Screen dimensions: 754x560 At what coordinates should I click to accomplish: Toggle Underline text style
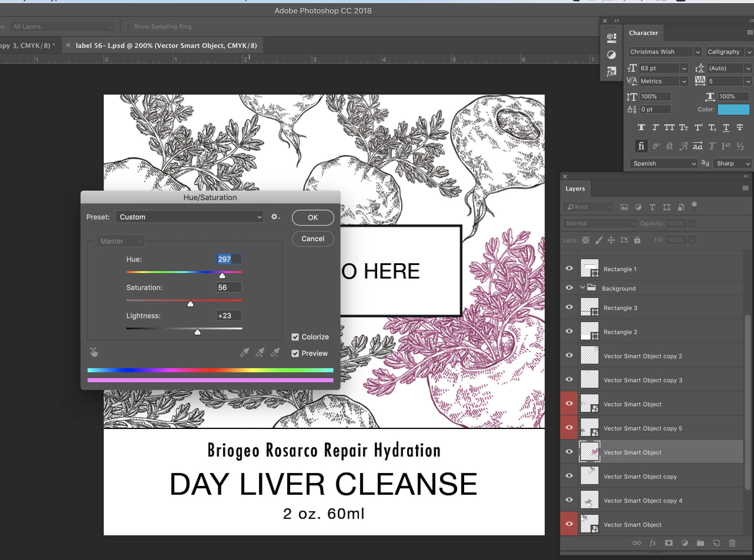(x=726, y=127)
